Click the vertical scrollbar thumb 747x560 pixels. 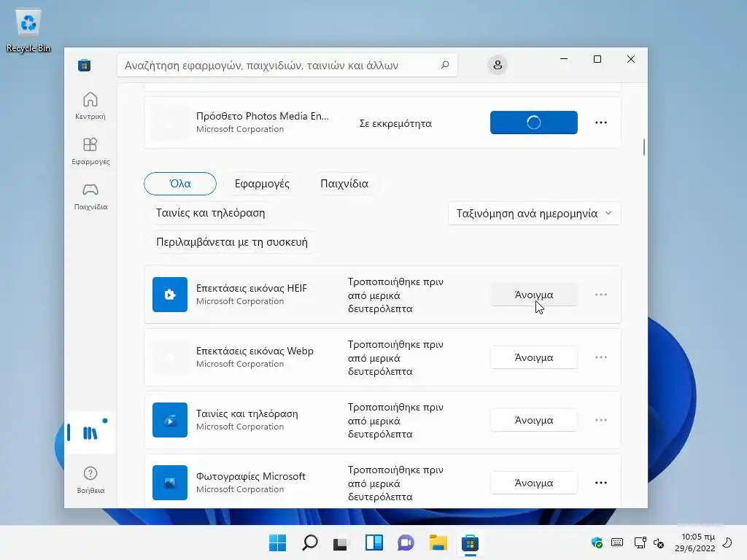coord(643,147)
